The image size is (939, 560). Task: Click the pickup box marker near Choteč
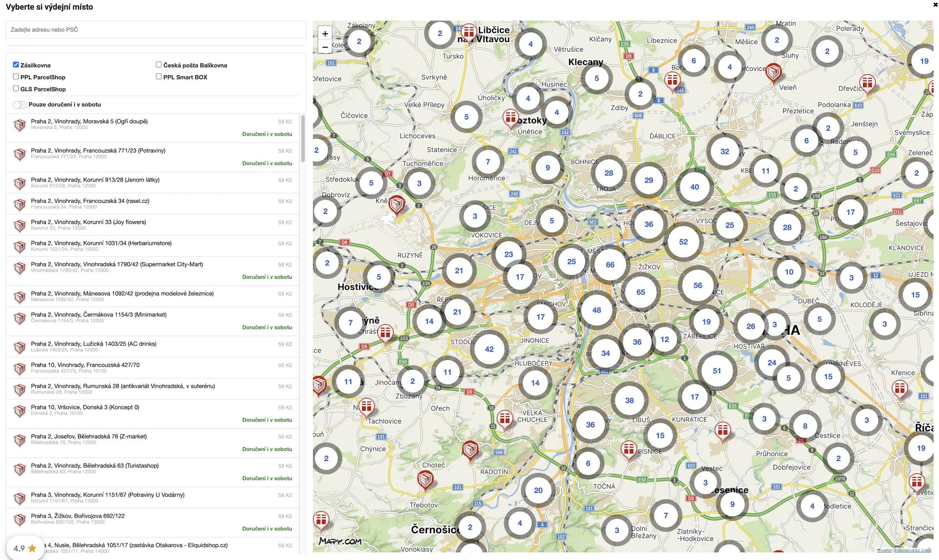(x=425, y=479)
